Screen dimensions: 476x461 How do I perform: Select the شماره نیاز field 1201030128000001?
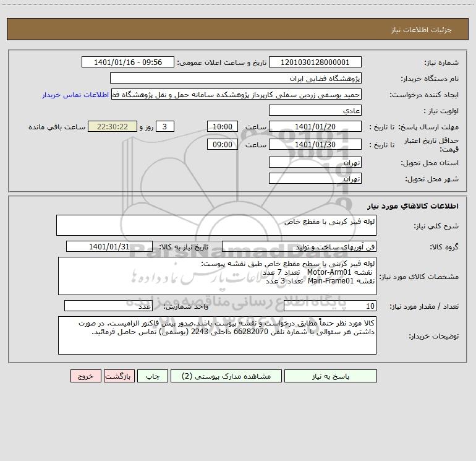pyautogui.click(x=315, y=62)
